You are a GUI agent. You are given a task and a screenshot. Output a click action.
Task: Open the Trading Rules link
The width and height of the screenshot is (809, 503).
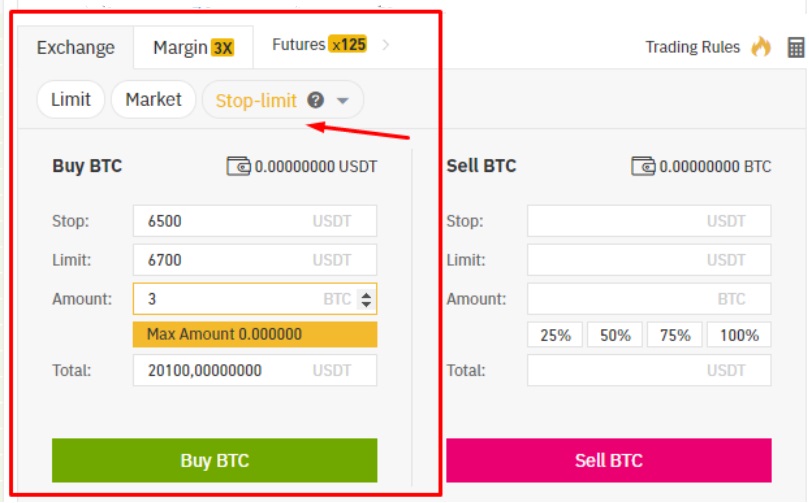[692, 47]
